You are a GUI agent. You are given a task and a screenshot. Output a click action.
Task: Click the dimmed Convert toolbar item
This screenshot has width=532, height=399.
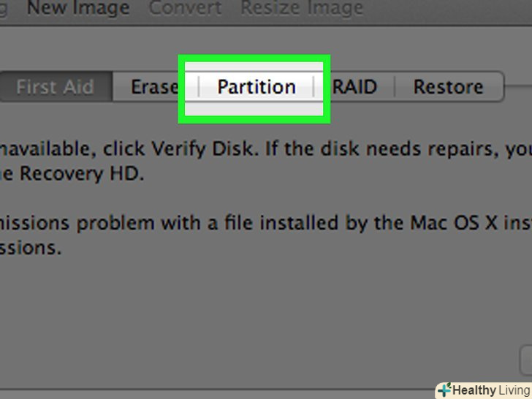click(183, 9)
